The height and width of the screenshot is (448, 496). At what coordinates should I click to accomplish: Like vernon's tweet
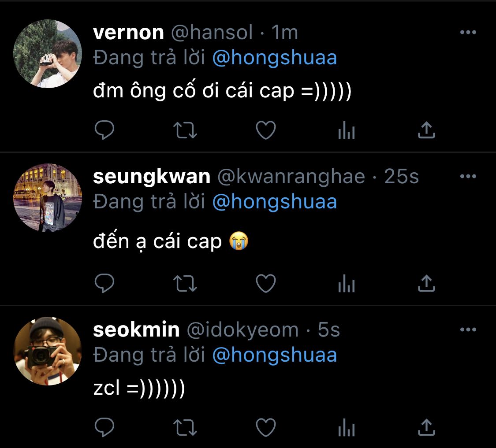coord(266,130)
